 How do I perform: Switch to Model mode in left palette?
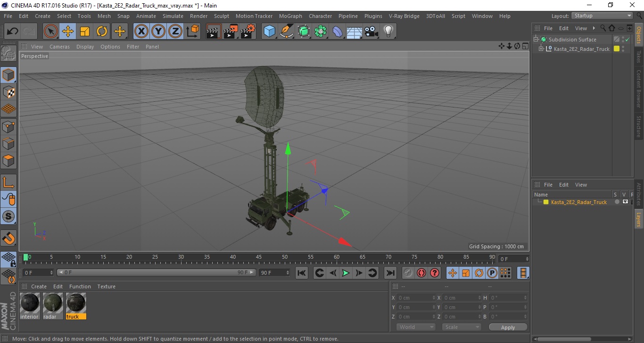pos(8,75)
